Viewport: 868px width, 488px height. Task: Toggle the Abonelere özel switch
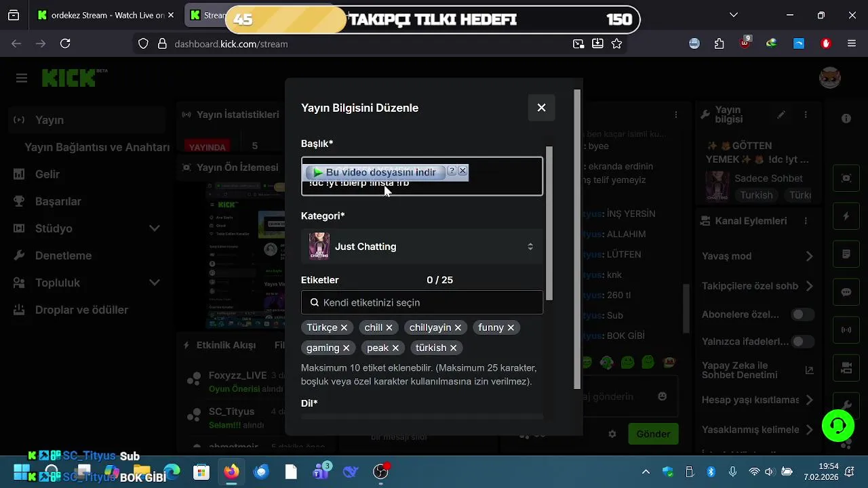[803, 314]
